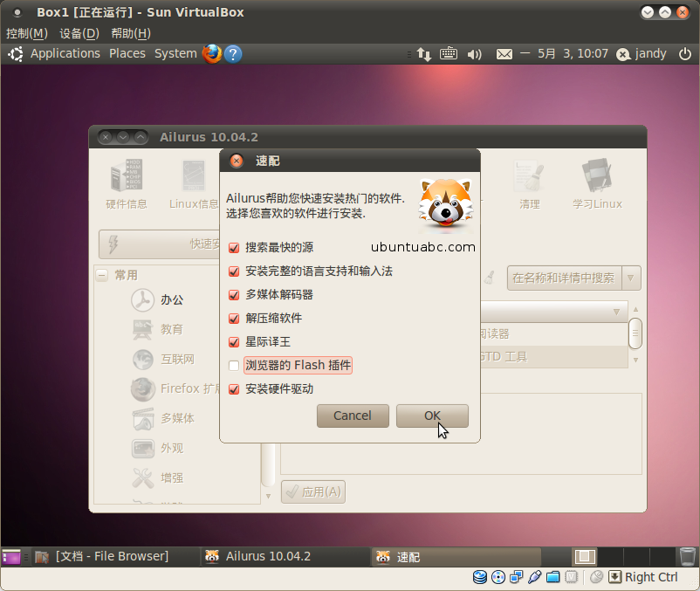Viewport: 700px width, 591px height.
Task: Click the VirtualBox network adapter status icon
Action: (x=517, y=577)
